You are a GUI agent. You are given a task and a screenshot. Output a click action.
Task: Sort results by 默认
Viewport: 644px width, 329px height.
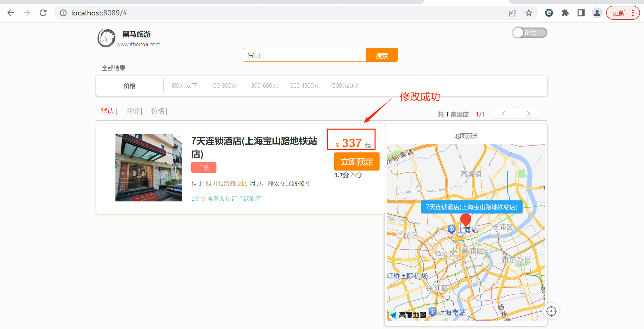107,111
